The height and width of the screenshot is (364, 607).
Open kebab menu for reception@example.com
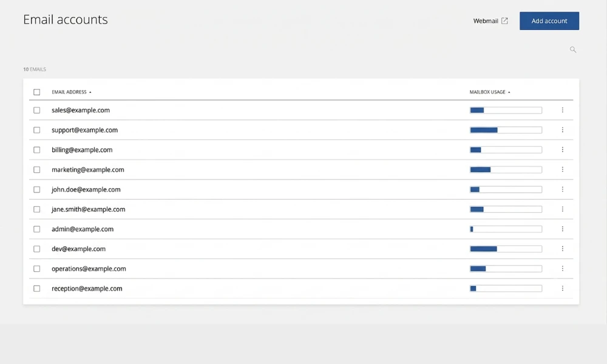click(x=563, y=289)
